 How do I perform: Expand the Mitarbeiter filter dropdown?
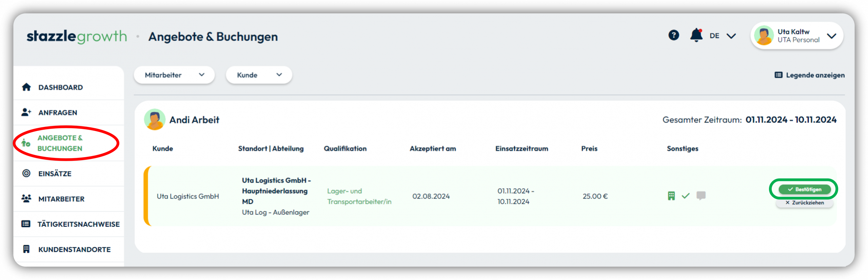point(174,75)
